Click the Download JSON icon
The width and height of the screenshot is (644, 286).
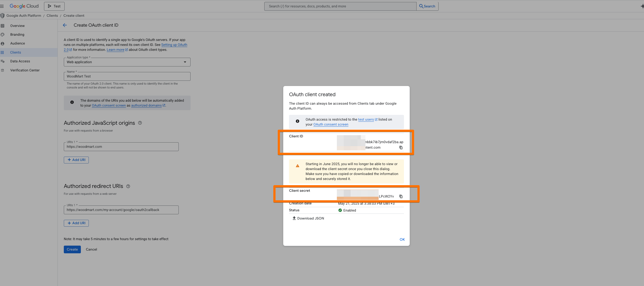click(x=294, y=218)
